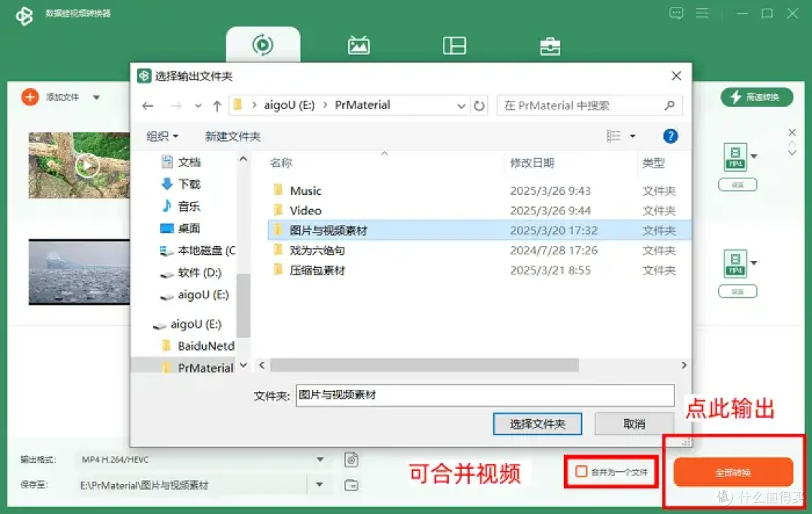Open save folder icon

(351, 485)
